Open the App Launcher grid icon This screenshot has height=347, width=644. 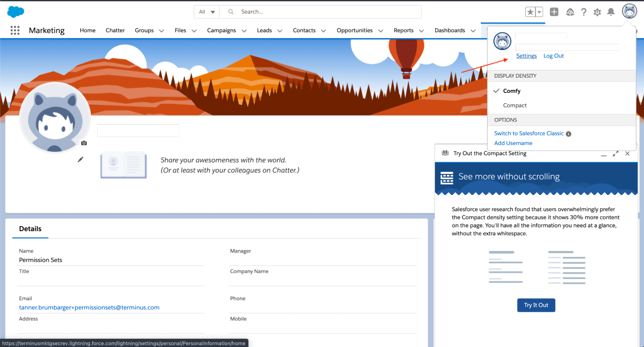pyautogui.click(x=15, y=30)
